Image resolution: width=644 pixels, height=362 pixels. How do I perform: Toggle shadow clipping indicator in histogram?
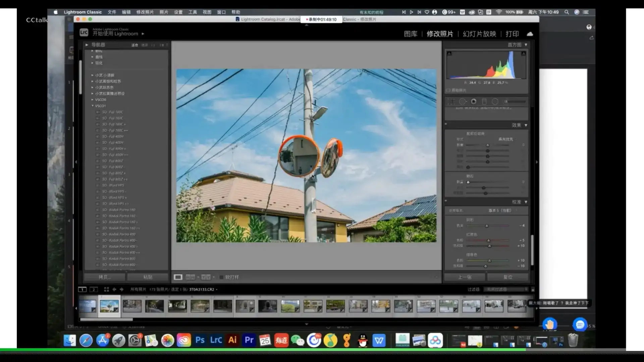pos(449,53)
